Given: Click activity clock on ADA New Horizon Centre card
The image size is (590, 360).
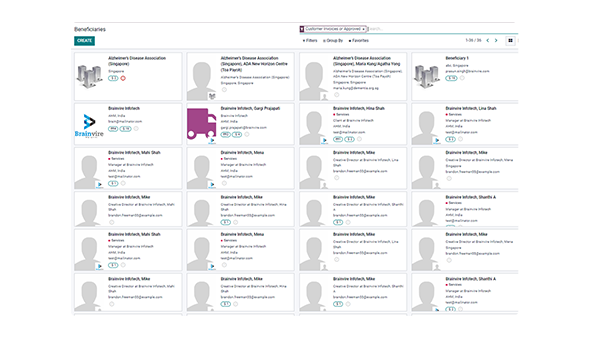Looking at the screenshot, I should click(x=224, y=90).
